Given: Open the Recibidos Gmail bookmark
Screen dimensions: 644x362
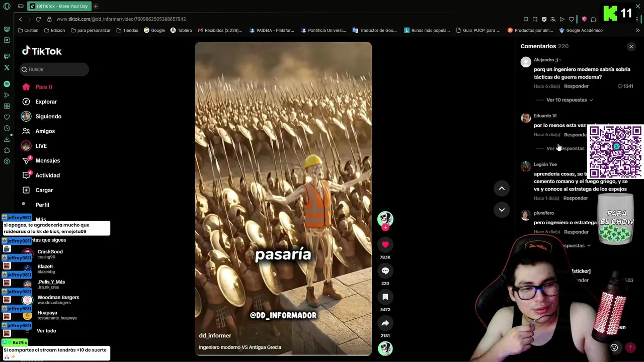Looking at the screenshot, I should (x=219, y=30).
